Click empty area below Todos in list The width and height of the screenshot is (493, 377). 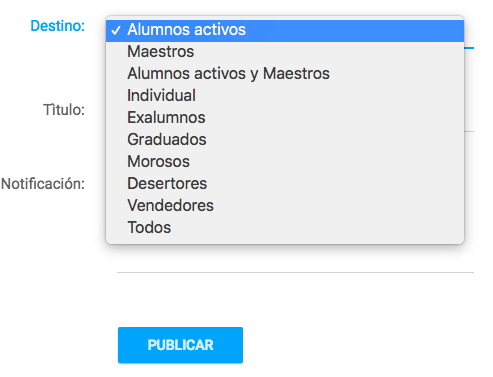[285, 241]
